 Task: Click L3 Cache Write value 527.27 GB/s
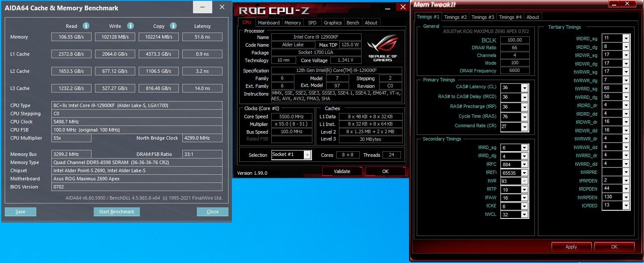click(115, 88)
